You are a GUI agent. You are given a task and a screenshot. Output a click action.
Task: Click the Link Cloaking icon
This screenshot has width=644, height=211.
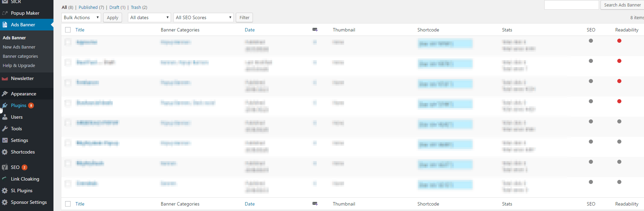(4, 178)
